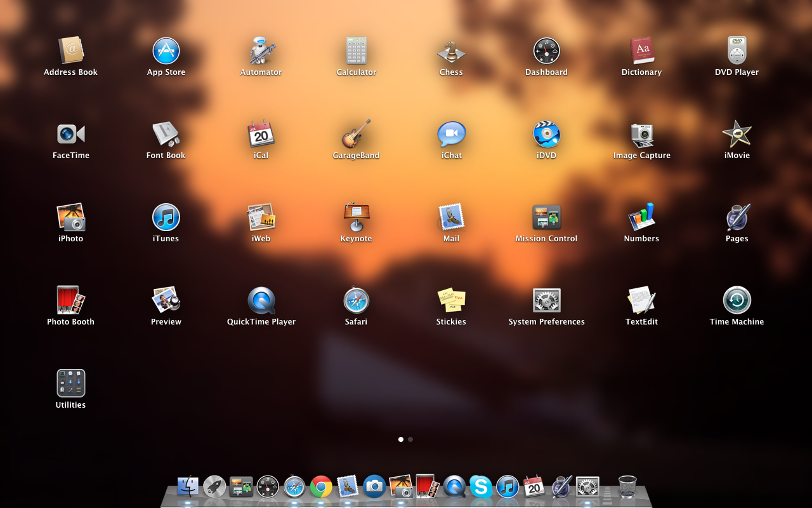
Task: Launch the App Store app
Action: coord(166,51)
